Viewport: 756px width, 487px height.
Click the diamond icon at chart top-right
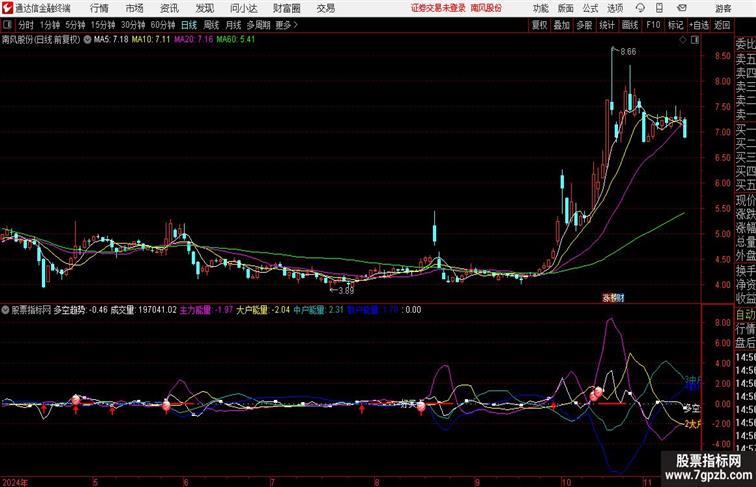click(x=683, y=40)
